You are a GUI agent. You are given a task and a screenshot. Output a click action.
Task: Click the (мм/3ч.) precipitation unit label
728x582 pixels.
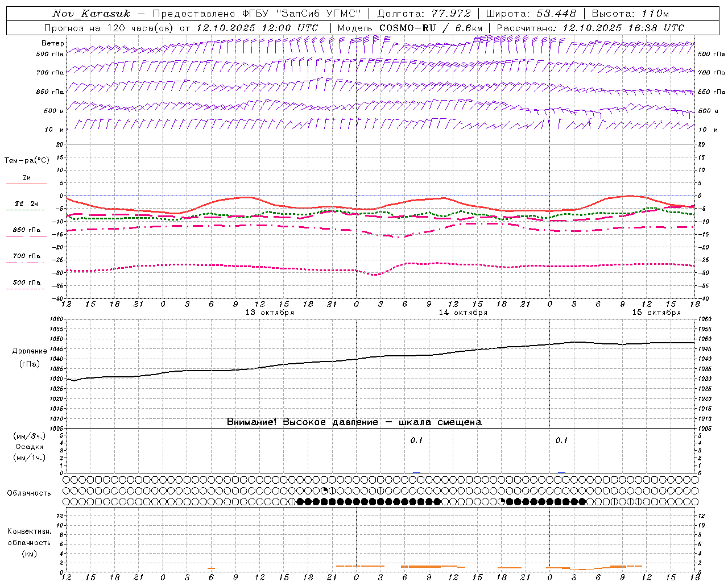click(x=30, y=436)
